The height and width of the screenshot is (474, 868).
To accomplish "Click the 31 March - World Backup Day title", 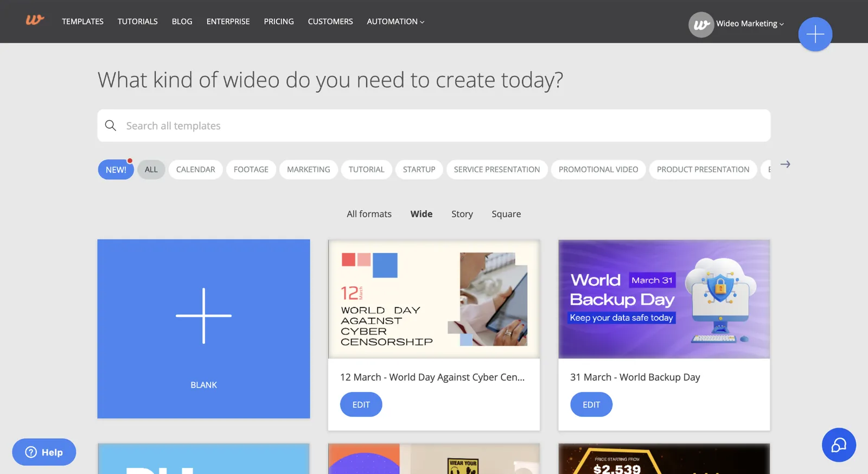I will point(635,377).
